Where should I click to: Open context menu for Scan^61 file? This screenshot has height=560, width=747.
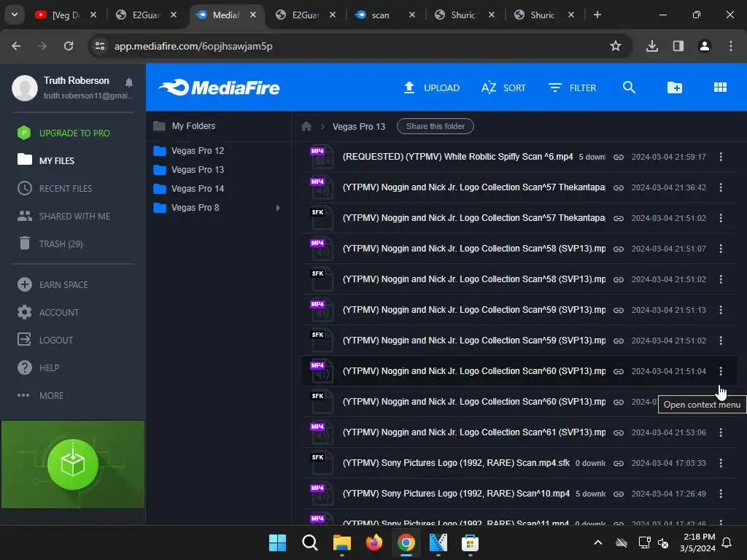coord(721,432)
